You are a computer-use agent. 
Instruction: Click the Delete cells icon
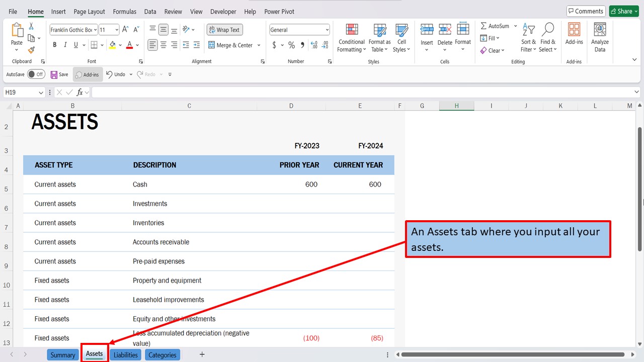pos(445,30)
